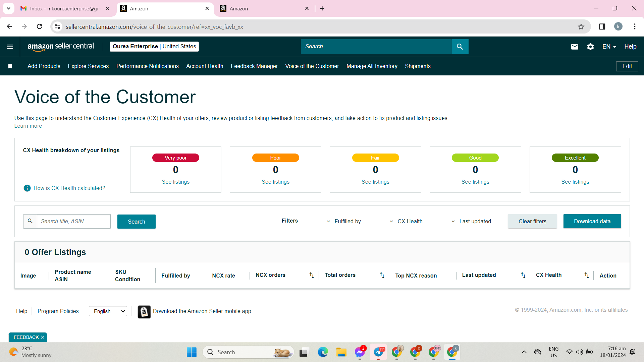Open File Explorer from the taskbar

click(341, 352)
